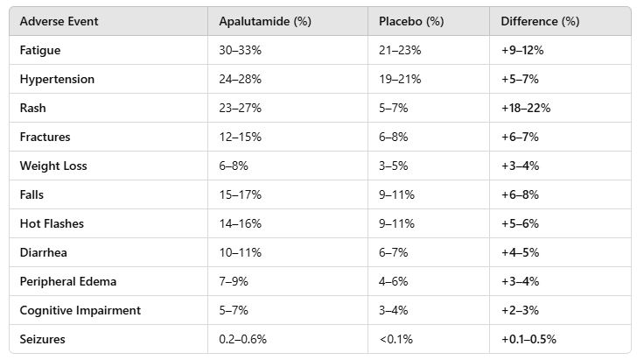The image size is (644, 360).
Task: Click the Placebo (%) column header
Action: coord(411,21)
